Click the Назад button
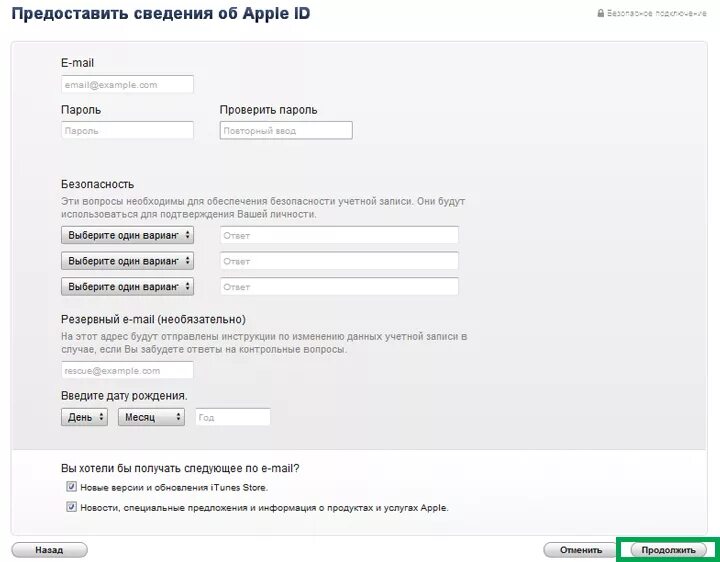The height and width of the screenshot is (562, 720). [49, 550]
